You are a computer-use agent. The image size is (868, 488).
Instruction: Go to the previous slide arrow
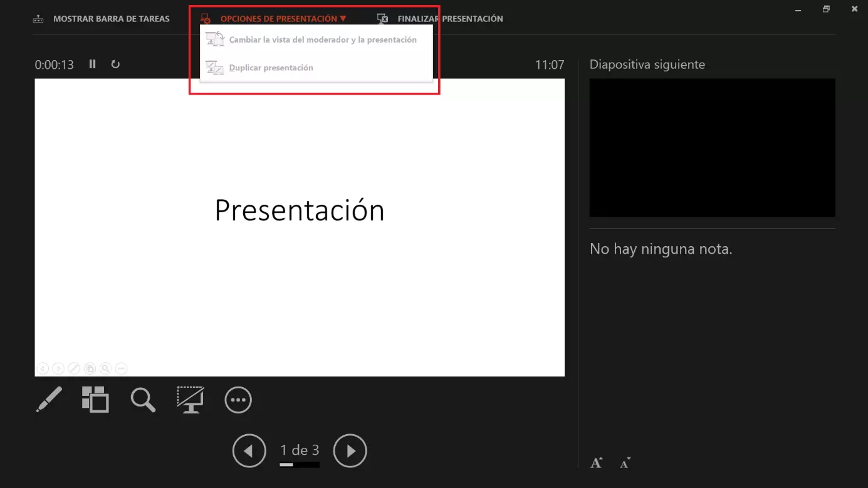[249, 451]
